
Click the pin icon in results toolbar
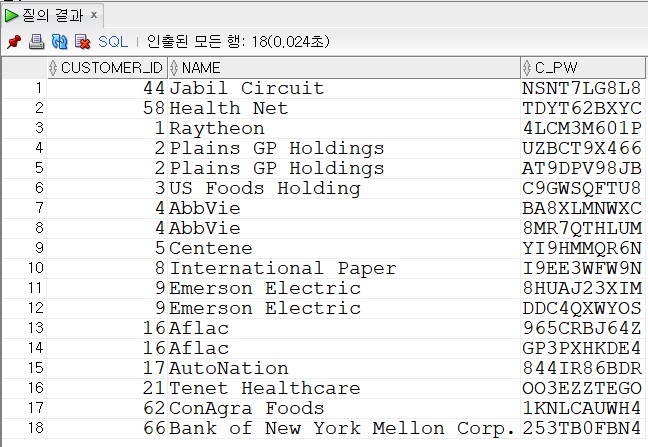(14, 41)
